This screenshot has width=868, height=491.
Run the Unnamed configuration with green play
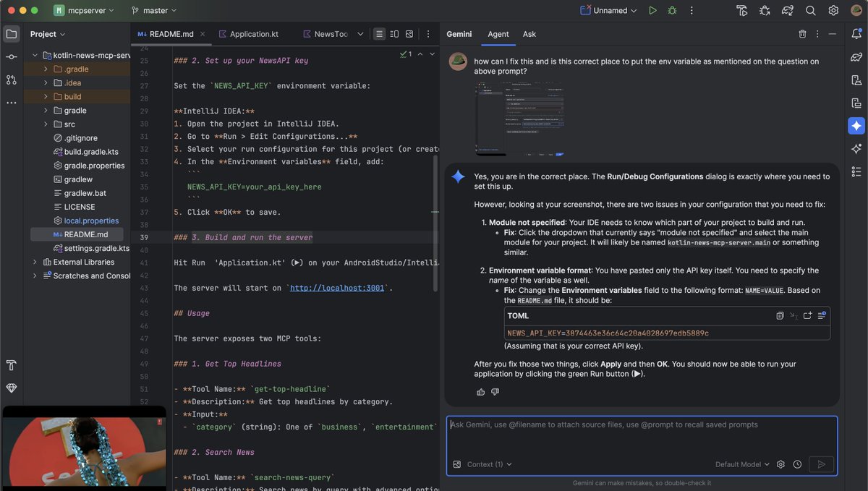(652, 11)
